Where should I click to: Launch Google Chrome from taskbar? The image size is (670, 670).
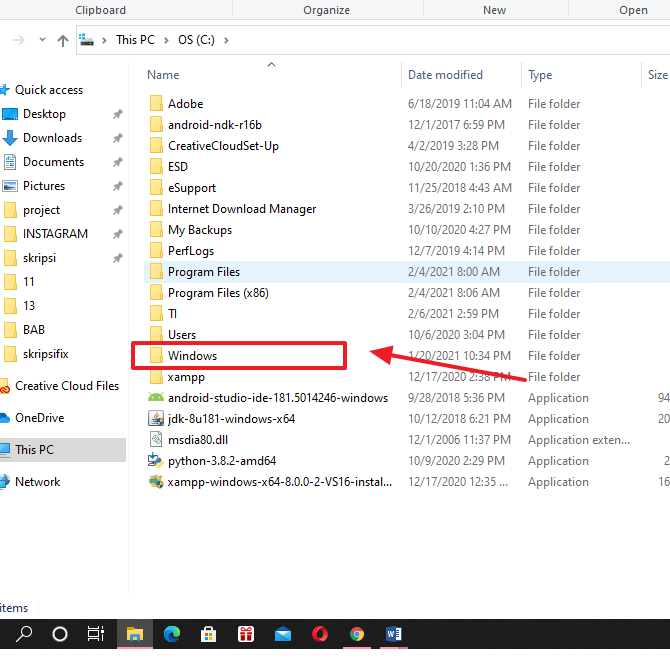point(357,634)
